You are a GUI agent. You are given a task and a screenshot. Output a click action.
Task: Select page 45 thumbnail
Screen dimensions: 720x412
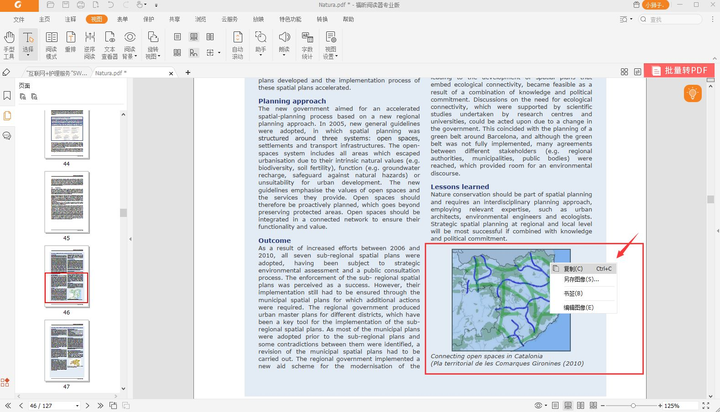tap(67, 203)
